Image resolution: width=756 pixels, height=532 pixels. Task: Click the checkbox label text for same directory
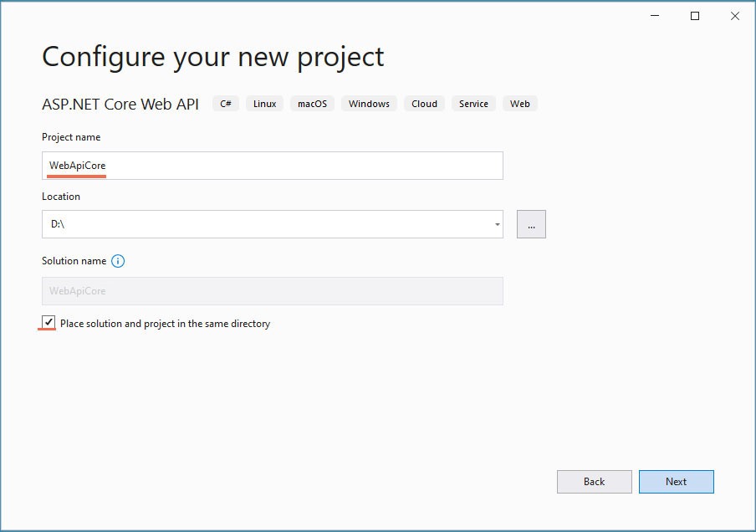pyautogui.click(x=165, y=324)
